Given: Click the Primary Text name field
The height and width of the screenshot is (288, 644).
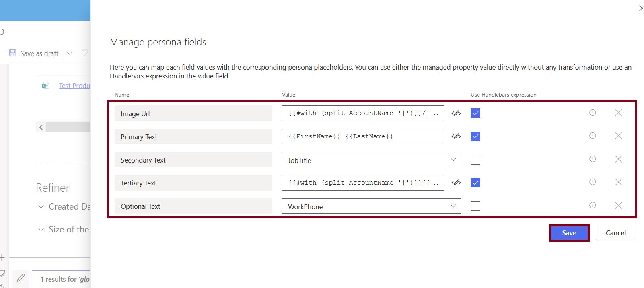Looking at the screenshot, I should (x=193, y=136).
